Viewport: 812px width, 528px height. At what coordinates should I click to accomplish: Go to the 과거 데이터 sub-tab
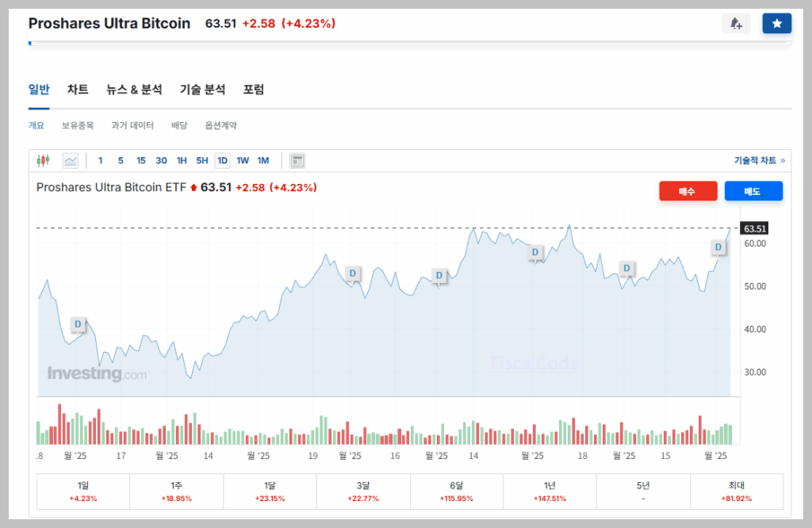132,125
